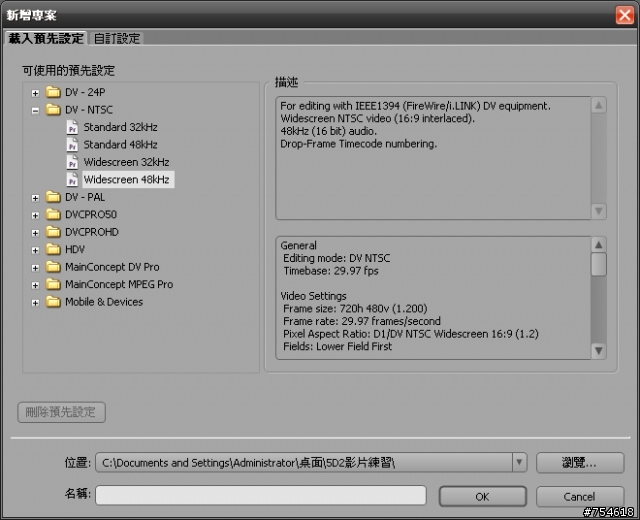Switch to the 載入預先設定 tab
Screen dimensions: 640x520
pyautogui.click(x=46, y=39)
